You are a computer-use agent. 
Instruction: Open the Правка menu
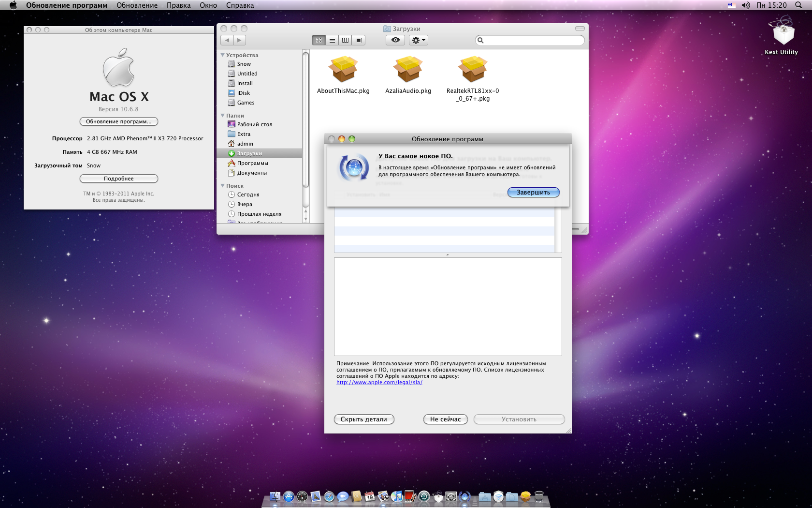[x=179, y=5]
